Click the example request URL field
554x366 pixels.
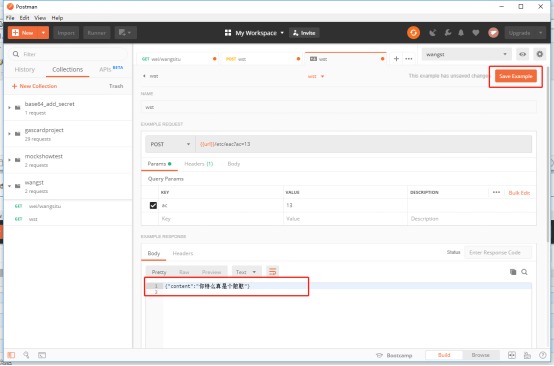point(364,144)
